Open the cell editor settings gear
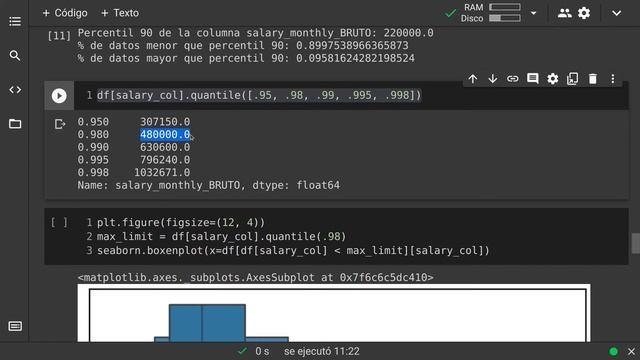The image size is (640, 360). pyautogui.click(x=553, y=79)
